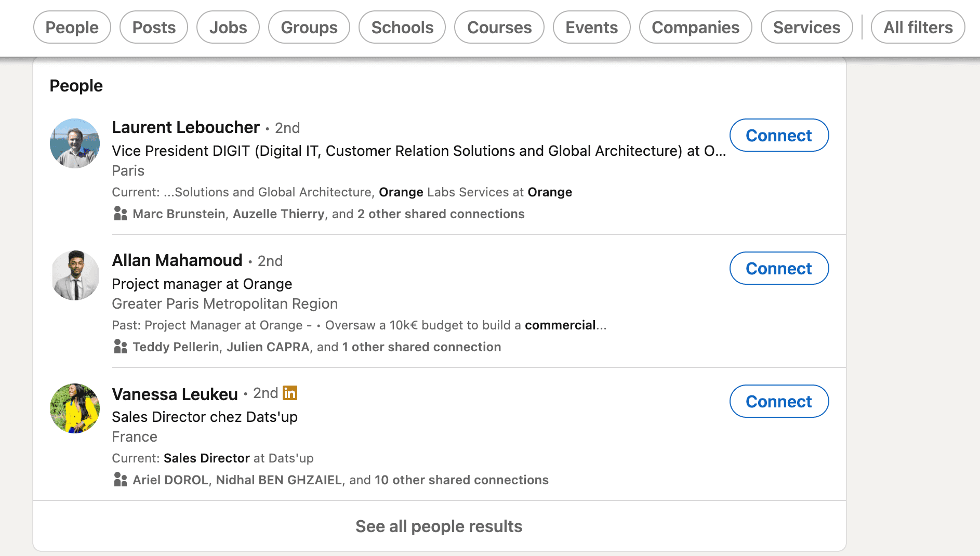
Task: Connect with Laurent Leboucher
Action: point(779,136)
